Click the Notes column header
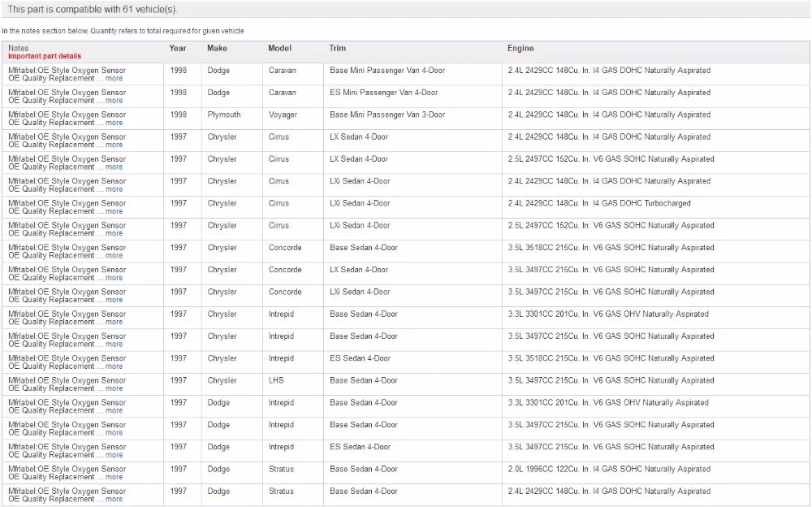 [18, 48]
